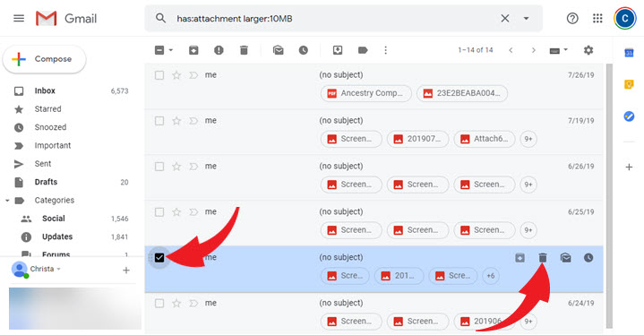Uncheck the selected email checkbox
Screen dimensions: 644x335
coord(159,257)
